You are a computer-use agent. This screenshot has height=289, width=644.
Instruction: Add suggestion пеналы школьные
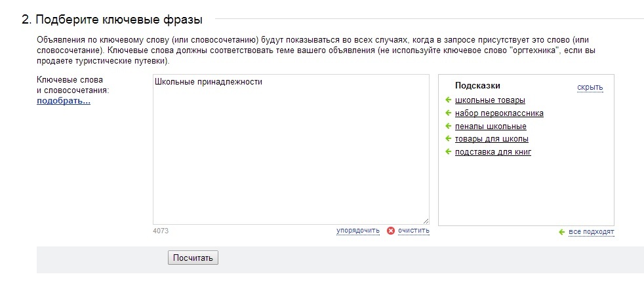pyautogui.click(x=491, y=126)
